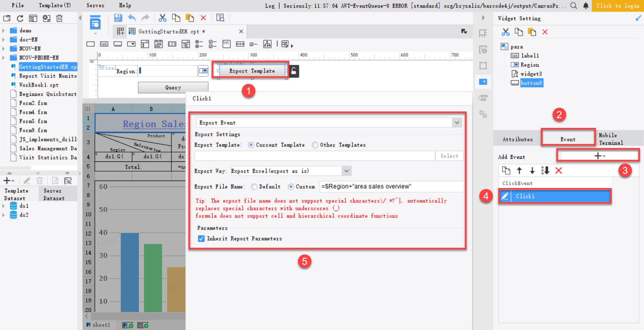
Task: Choose Custom export file name option
Action: (291, 187)
